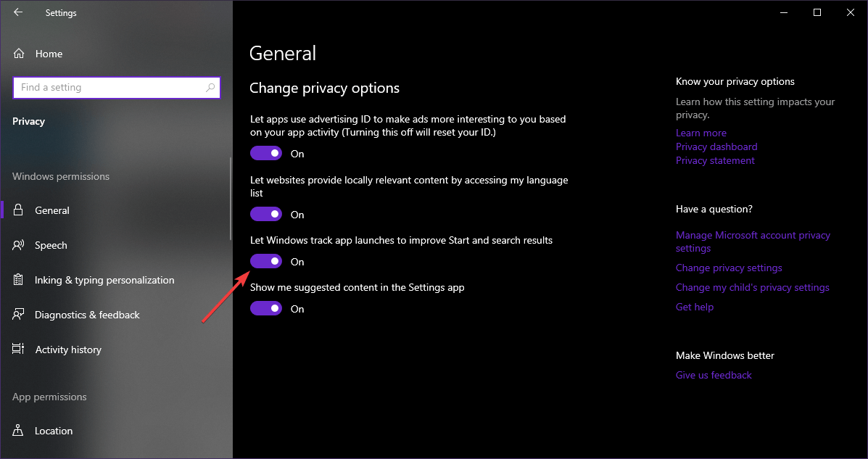Click the Have a question? heading
This screenshot has height=459, width=868.
pos(714,209)
